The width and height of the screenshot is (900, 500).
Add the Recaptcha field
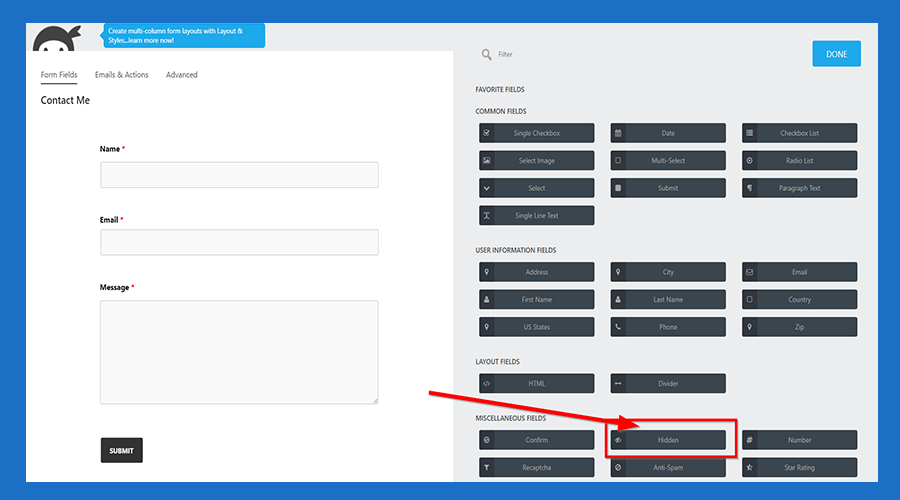(536, 467)
